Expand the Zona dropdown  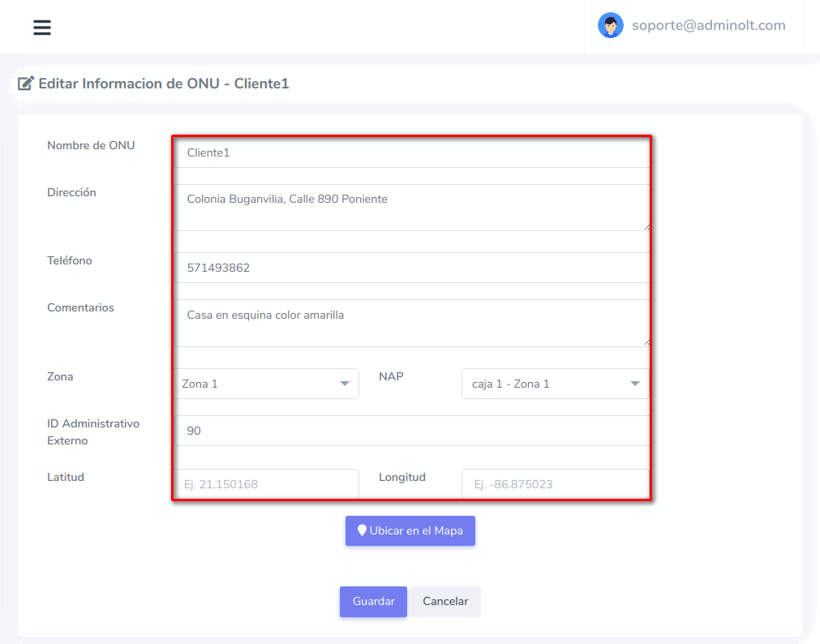click(267, 384)
